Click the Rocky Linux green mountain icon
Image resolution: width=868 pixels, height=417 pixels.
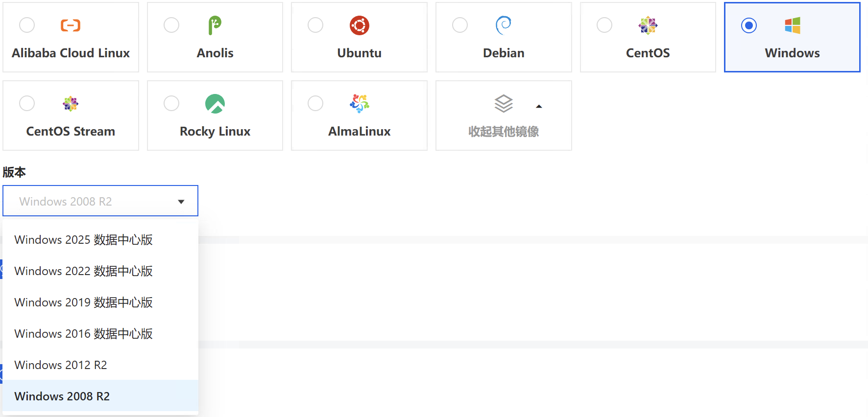(215, 103)
